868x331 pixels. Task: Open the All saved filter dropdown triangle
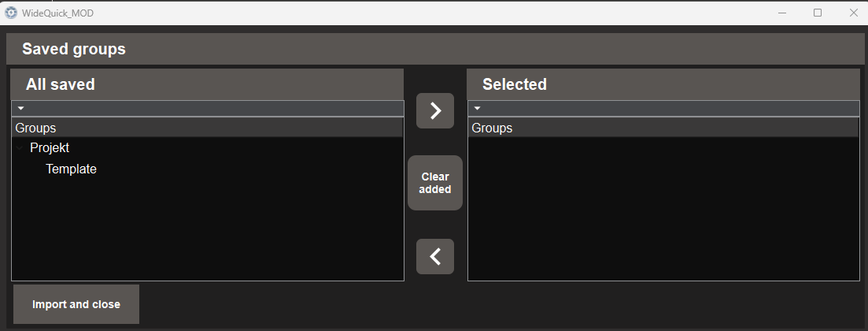(21, 108)
